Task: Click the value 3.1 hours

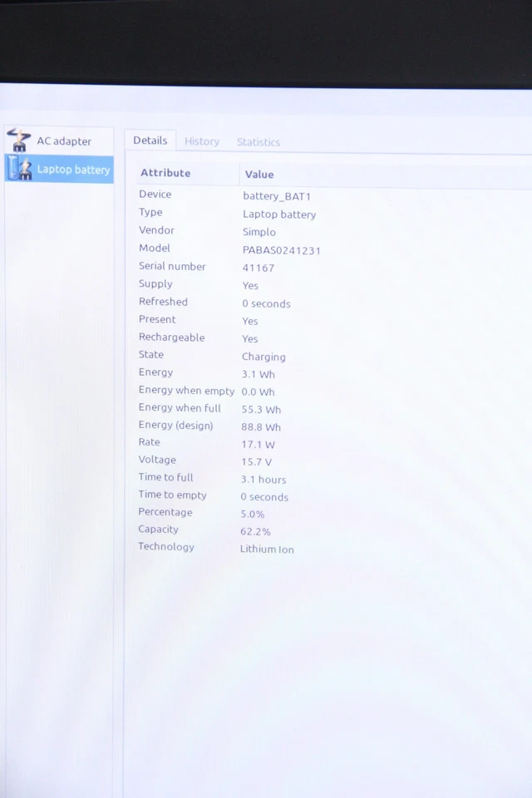Action: [264, 480]
